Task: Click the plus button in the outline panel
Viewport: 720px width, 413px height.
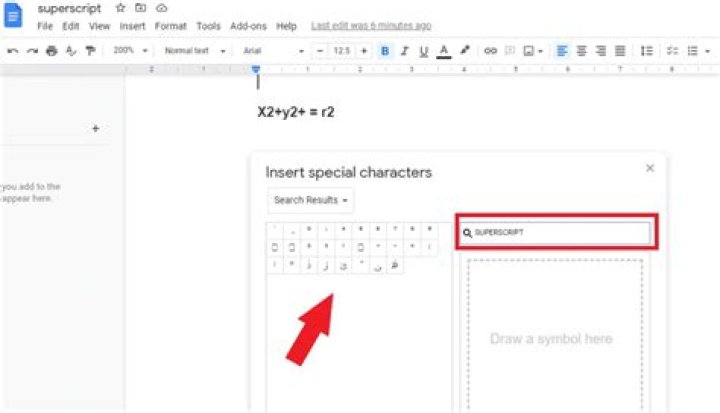Action: click(96, 129)
